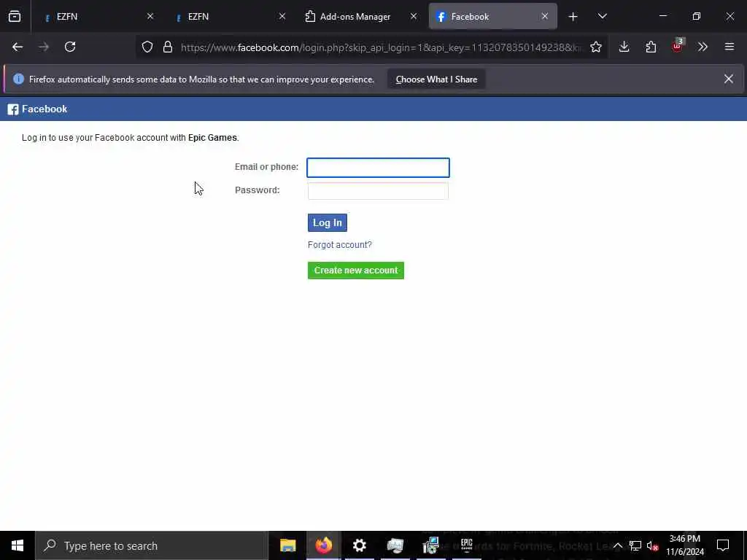Open the Action Center notifications icon
Screen dimensions: 747x560
click(x=723, y=545)
